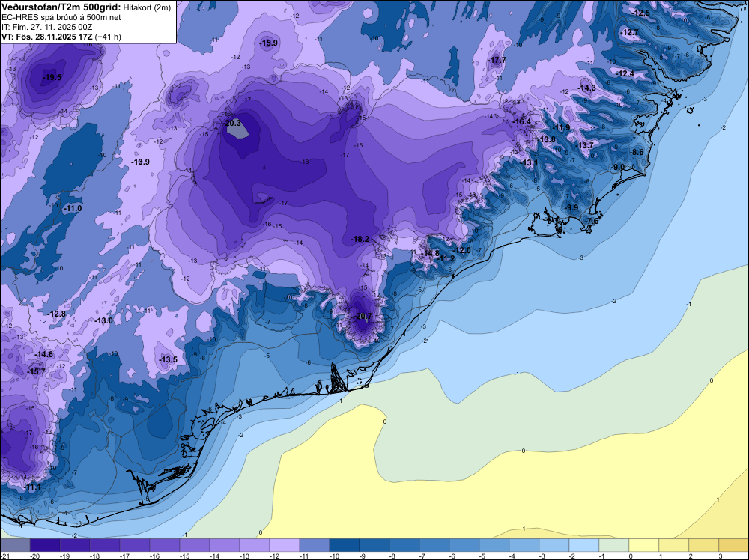Select the bold -13.7 temperature label
This screenshot has height=560, width=749.
point(584,145)
